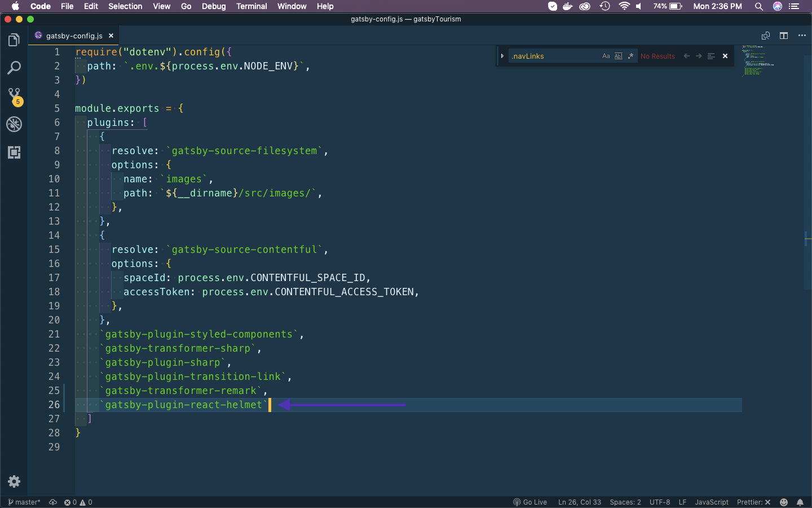Open Spotlight search magnifier icon
The height and width of the screenshot is (508, 812).
759,6
